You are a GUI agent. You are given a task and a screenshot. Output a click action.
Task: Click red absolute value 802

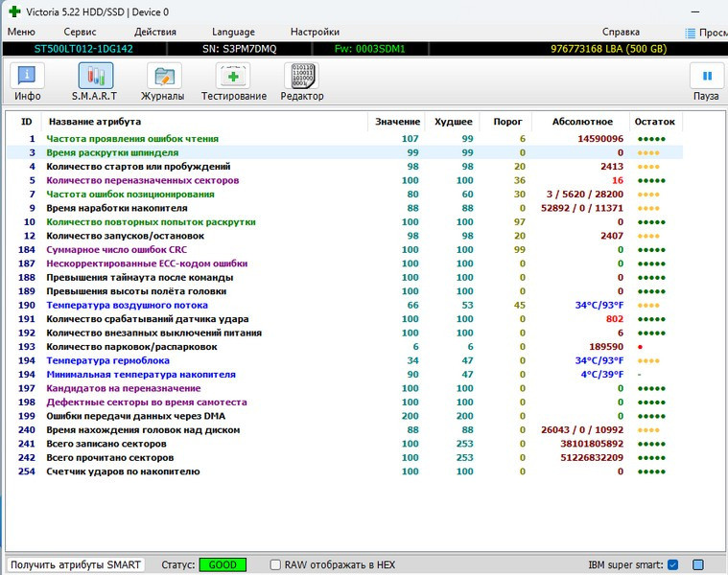click(x=615, y=319)
